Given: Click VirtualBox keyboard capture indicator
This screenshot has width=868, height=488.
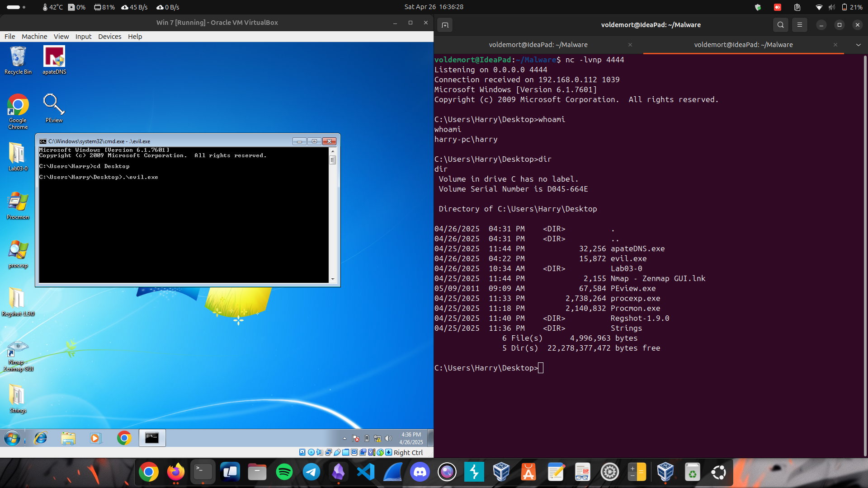Looking at the screenshot, I should click(388, 452).
